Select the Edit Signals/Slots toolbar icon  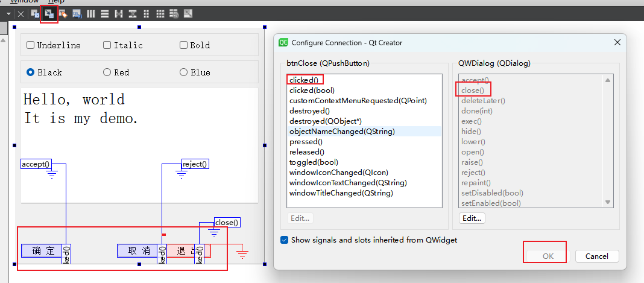[x=49, y=13]
